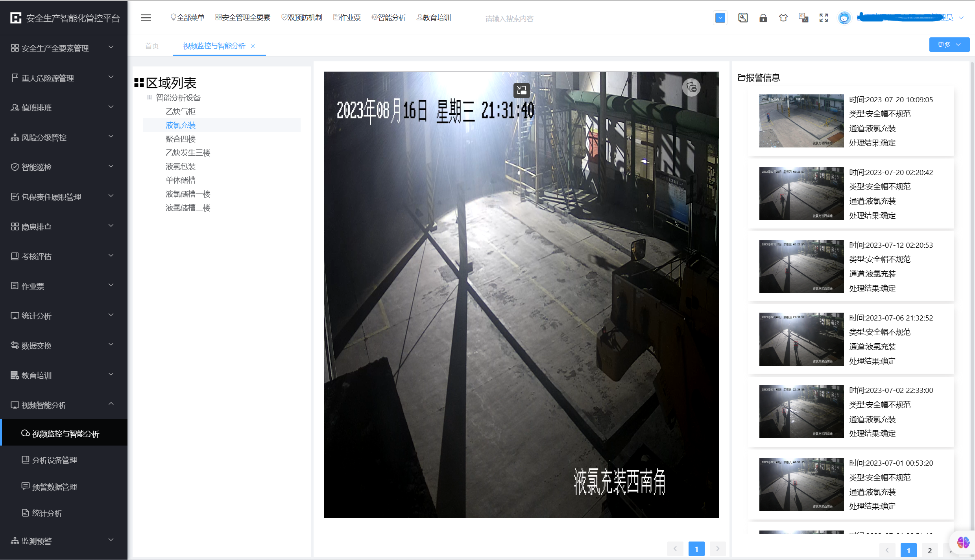Click the camera add icon on video
Screen dimensions: 975x560
click(691, 88)
